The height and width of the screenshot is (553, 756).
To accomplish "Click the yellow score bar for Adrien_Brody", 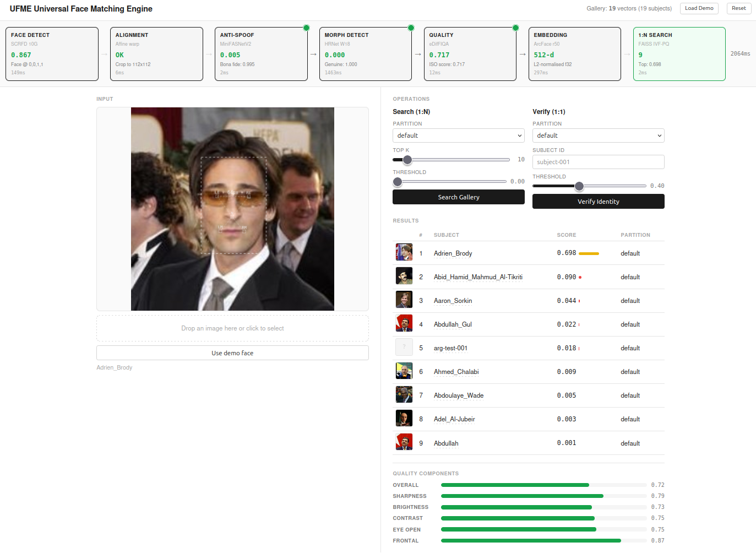I will coord(589,253).
